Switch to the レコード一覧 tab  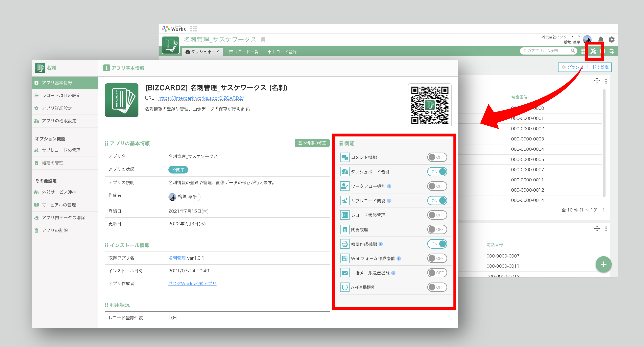(x=244, y=52)
